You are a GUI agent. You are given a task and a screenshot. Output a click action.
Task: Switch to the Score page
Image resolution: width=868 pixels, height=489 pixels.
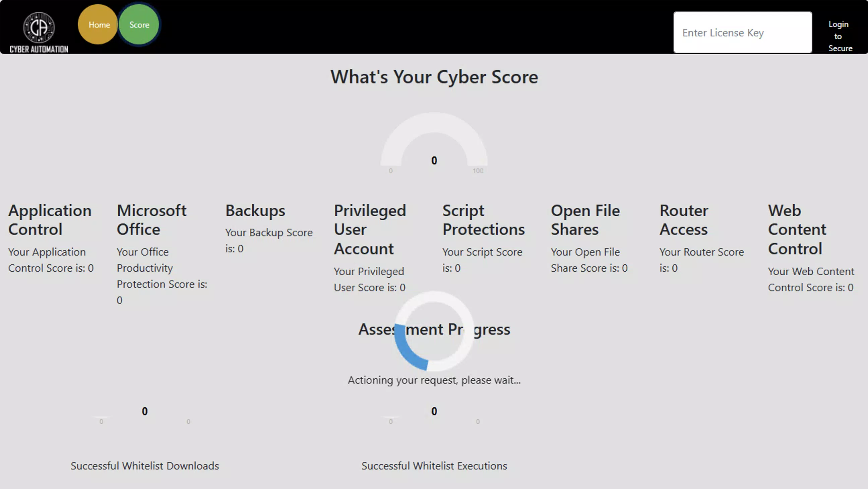click(139, 24)
